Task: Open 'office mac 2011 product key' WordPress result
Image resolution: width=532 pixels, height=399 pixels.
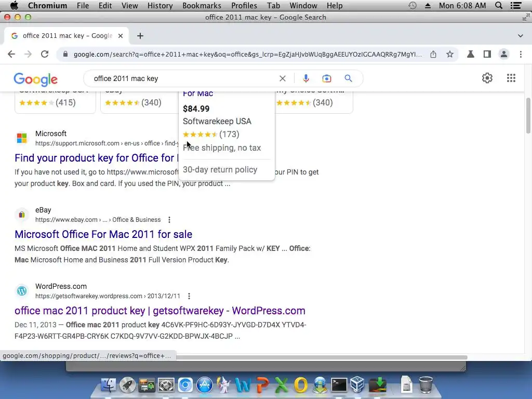Action: 160,311
